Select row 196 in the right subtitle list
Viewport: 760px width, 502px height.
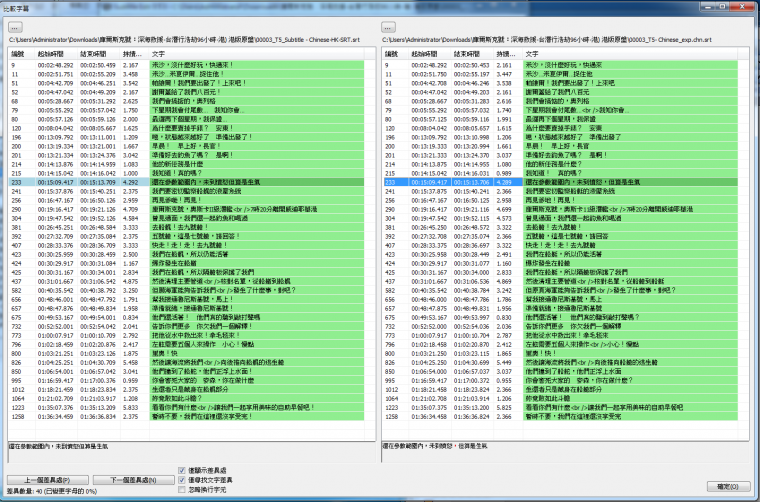560,137
